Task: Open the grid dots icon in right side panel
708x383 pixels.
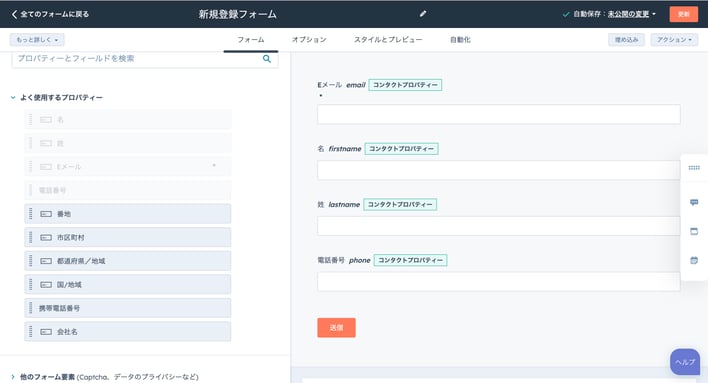Action: click(x=694, y=168)
